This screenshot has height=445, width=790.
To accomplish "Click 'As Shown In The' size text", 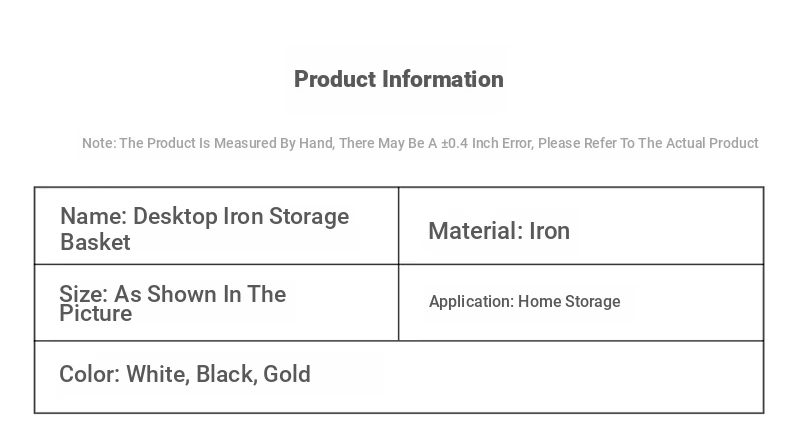I will [x=200, y=294].
